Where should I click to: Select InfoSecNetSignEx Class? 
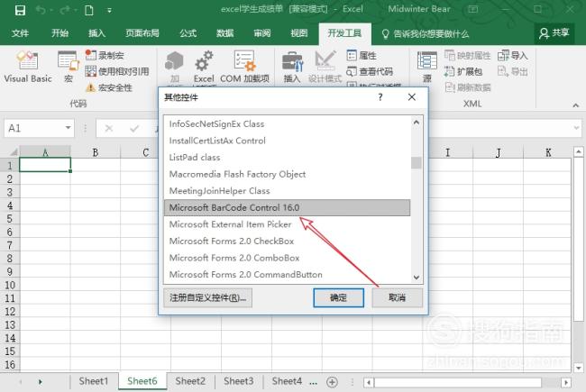pos(287,124)
